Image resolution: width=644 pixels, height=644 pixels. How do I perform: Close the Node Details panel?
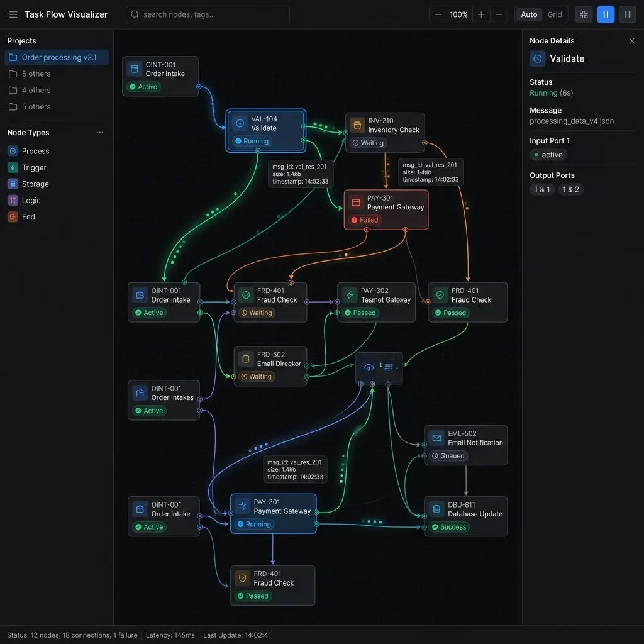coord(631,41)
